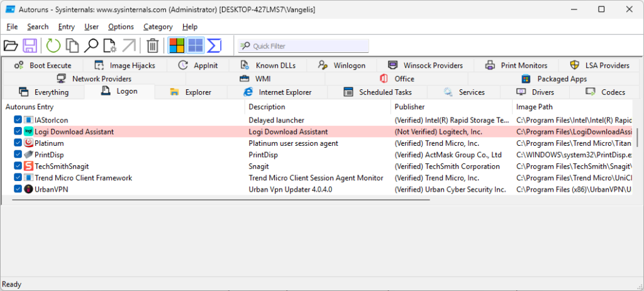The height and width of the screenshot is (291, 644).
Task: Switch to the AppInit tab
Action: [198, 65]
